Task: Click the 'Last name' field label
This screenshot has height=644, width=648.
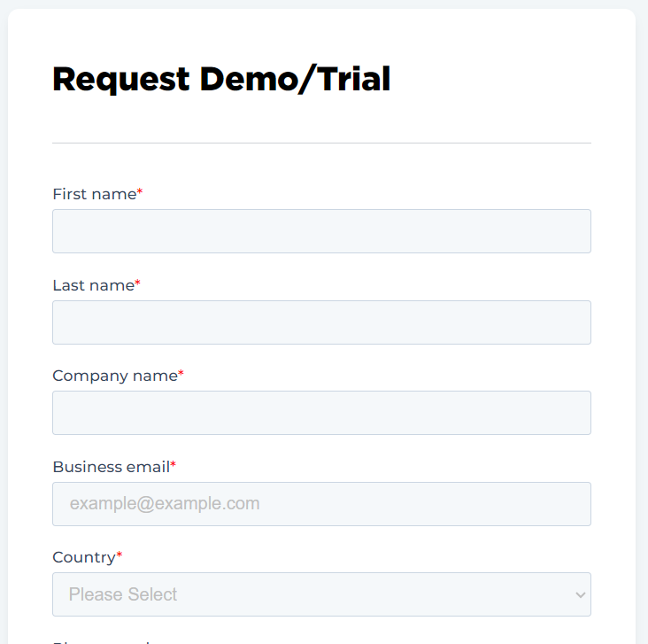Action: (94, 285)
